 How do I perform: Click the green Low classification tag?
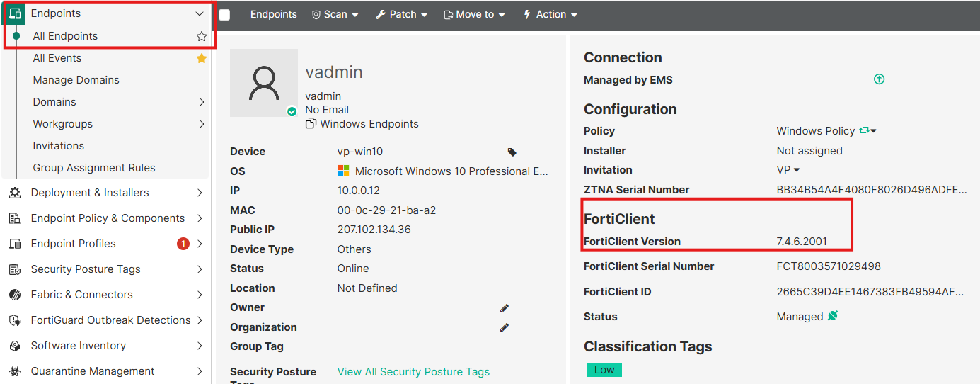pos(604,370)
